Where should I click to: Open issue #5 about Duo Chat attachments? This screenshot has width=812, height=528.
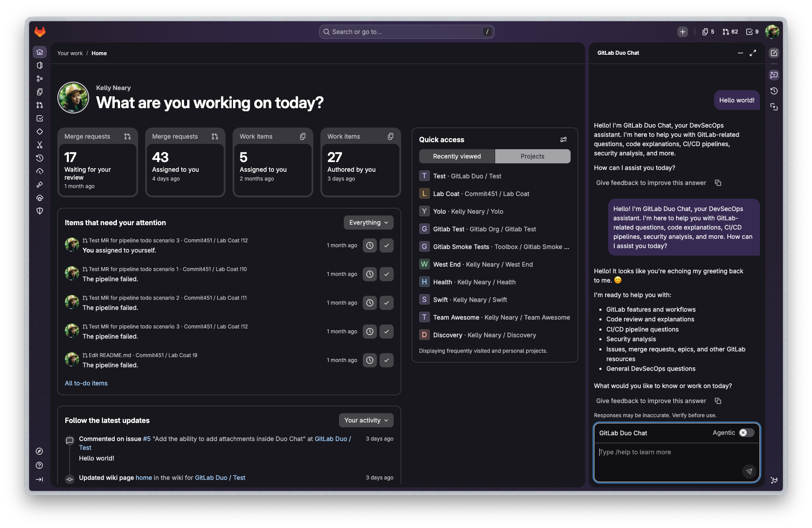point(146,438)
